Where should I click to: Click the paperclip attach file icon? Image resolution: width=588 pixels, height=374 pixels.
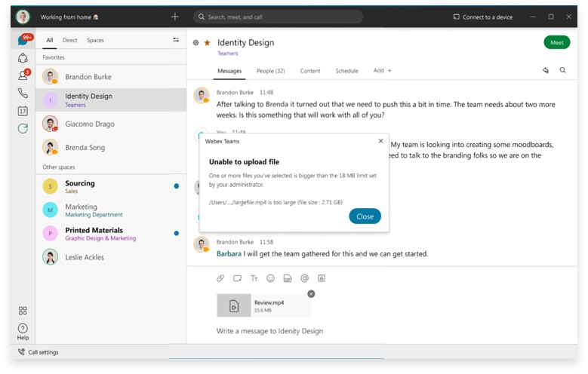coord(220,278)
